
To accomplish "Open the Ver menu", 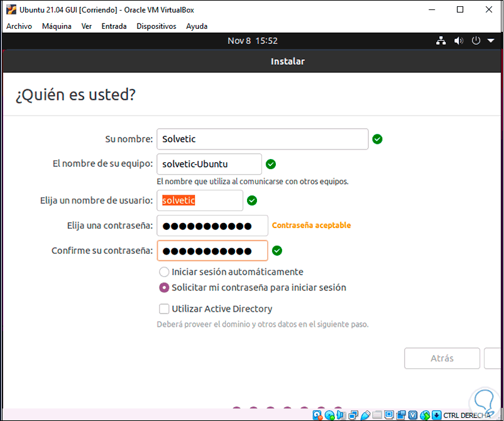I will 87,26.
